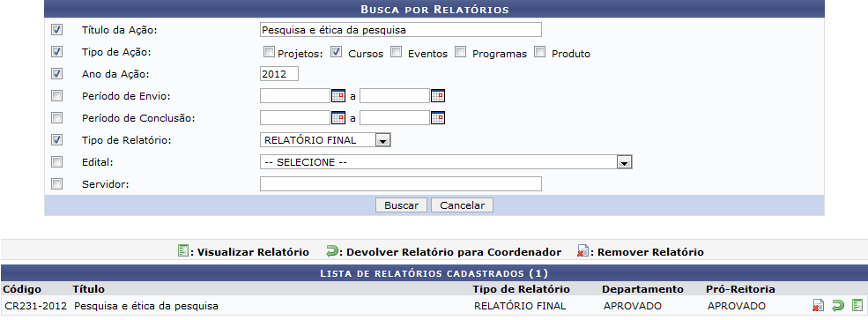This screenshot has width=868, height=320.
Task: Click the Buscar button
Action: click(x=401, y=205)
